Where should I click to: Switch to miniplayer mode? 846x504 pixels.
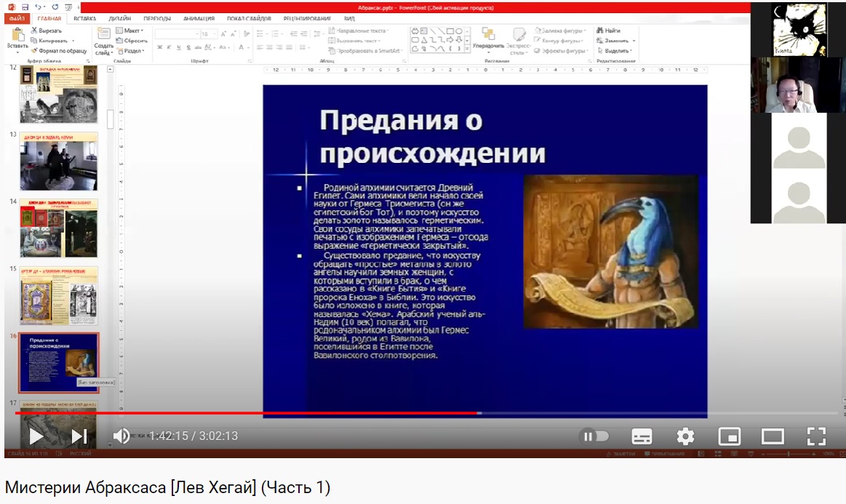click(x=729, y=436)
